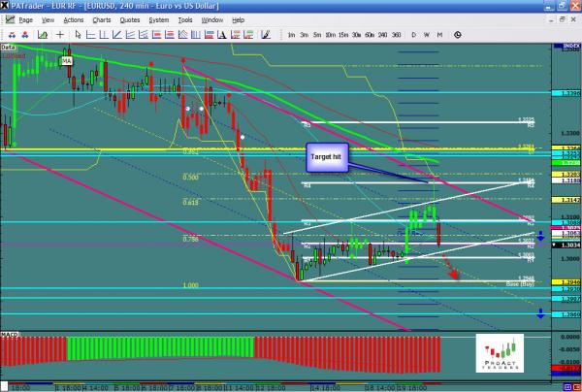
Task: Open the Page menu
Action: tap(24, 19)
